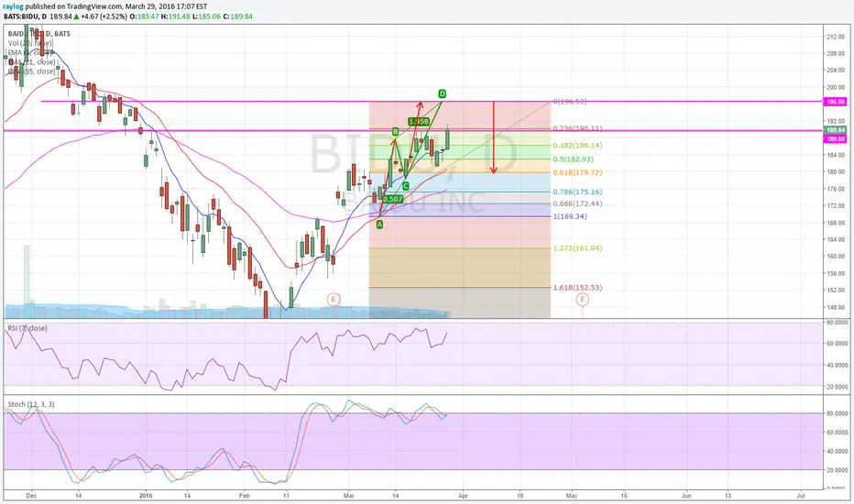Select the 1(169.34) Fibonacci level label
854x504 pixels.
570,216
